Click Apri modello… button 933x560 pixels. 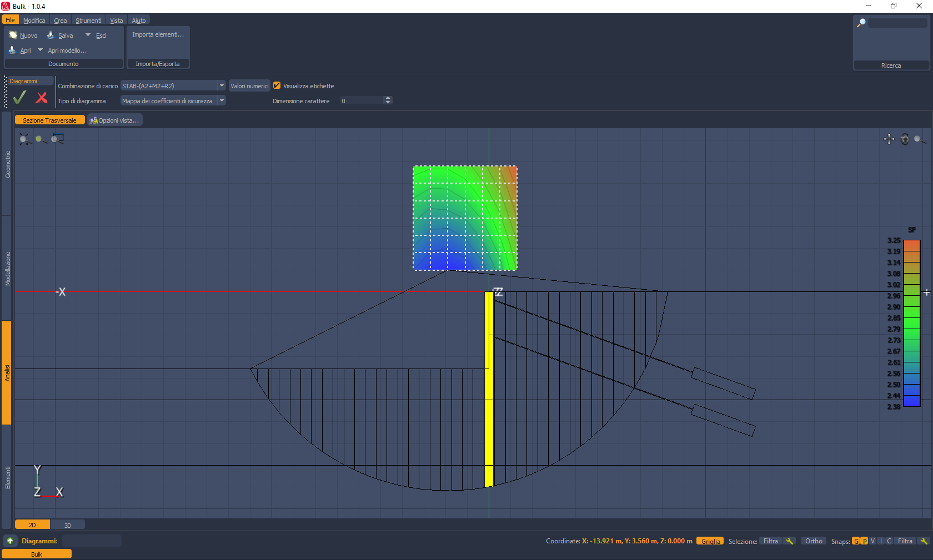(67, 51)
